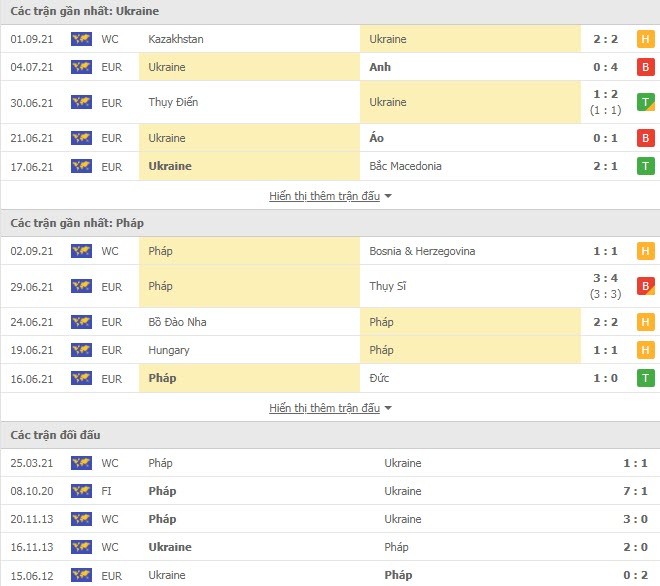The image size is (660, 586).
Task: Click the dropdown arrow under the Ukraine matches list
Action: (x=388, y=196)
